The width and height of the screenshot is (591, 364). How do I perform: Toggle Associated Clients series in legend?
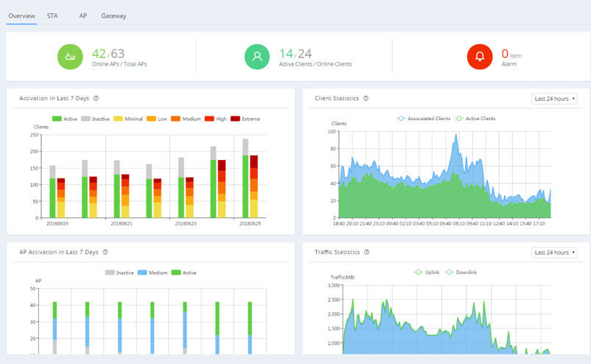coord(423,119)
